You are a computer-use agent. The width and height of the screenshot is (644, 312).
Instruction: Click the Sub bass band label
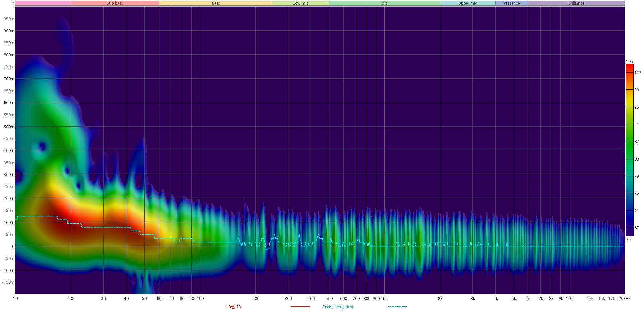115,3
